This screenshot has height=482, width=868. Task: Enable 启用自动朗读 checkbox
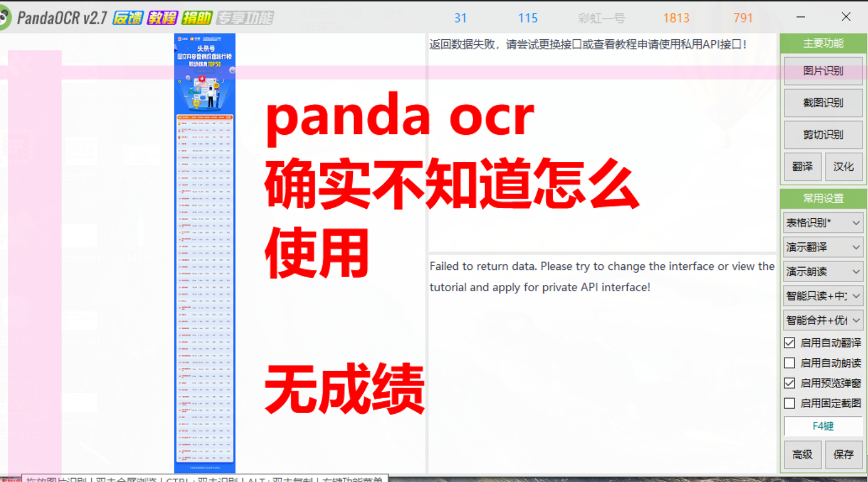[790, 363]
